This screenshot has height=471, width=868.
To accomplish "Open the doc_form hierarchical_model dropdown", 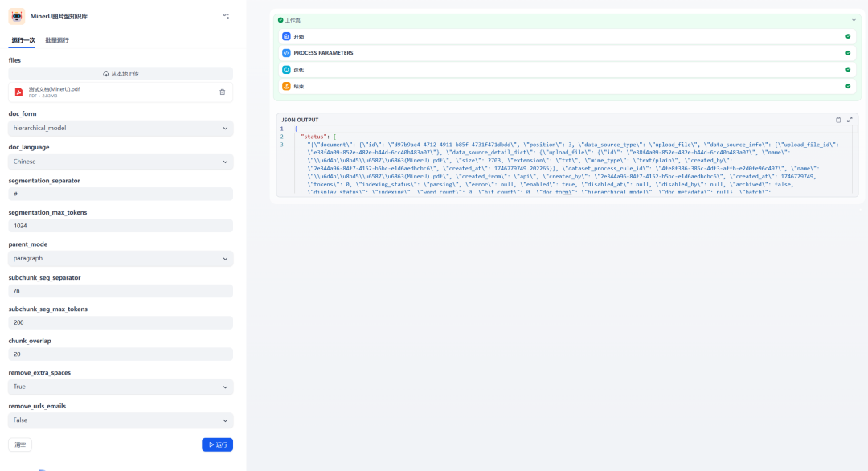I will point(121,129).
